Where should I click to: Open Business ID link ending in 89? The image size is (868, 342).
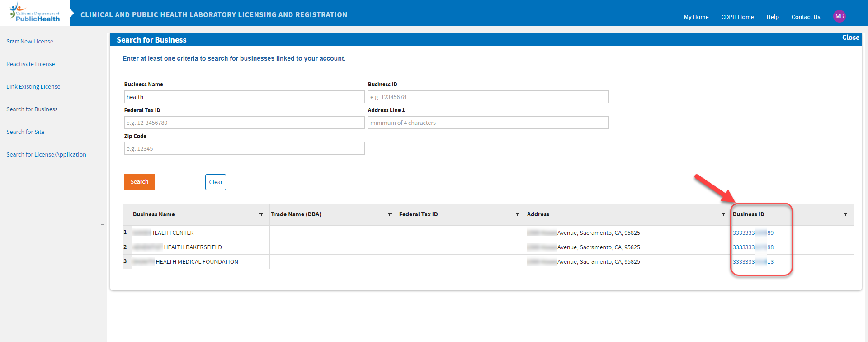click(753, 233)
